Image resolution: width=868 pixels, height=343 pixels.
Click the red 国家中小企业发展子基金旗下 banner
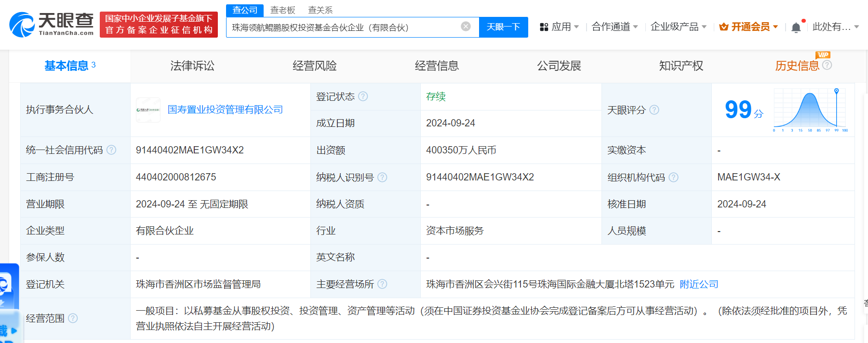coord(159,25)
